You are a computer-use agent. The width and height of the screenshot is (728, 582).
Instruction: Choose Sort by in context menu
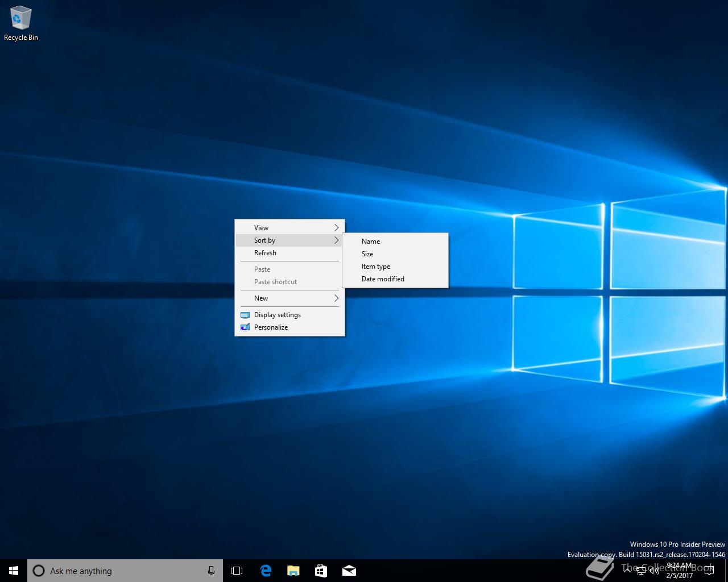click(289, 240)
